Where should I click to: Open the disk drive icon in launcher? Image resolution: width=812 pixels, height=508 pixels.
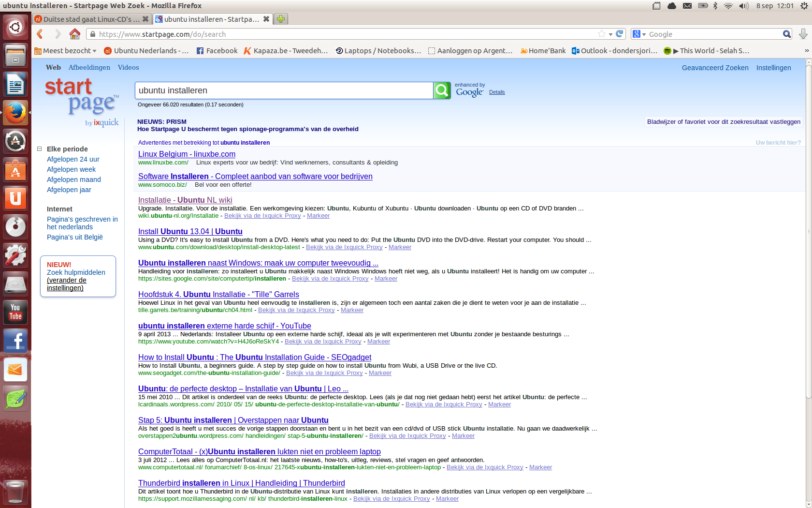tap(15, 284)
